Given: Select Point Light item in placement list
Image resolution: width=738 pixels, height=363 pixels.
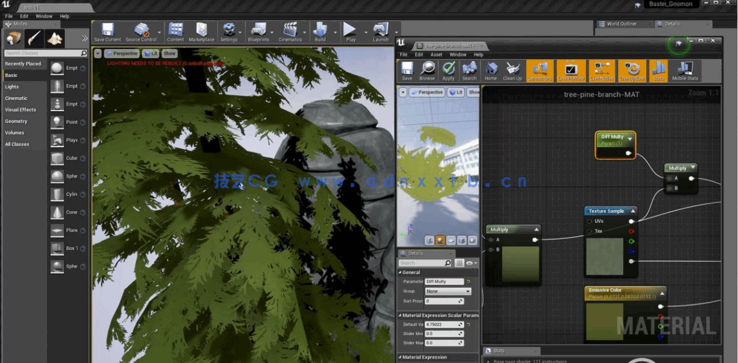Looking at the screenshot, I should (x=68, y=122).
